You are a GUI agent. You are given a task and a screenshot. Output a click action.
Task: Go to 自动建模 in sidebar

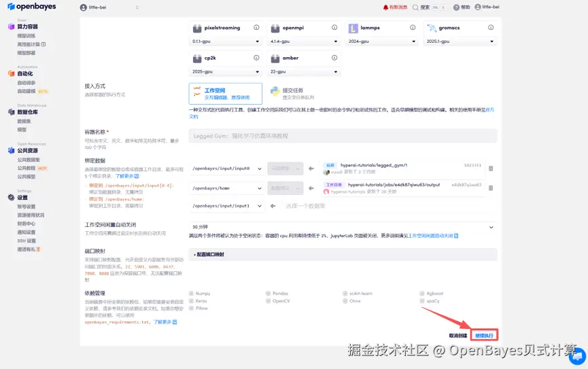(x=27, y=91)
